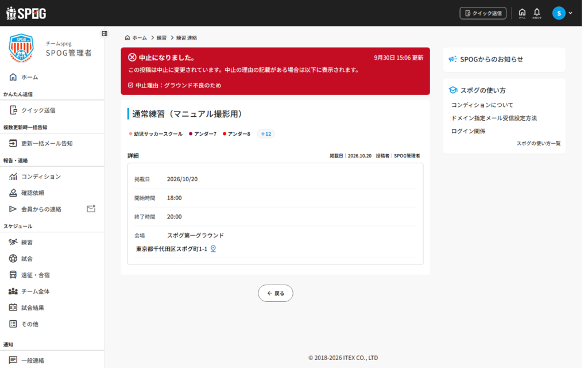Open map pin next to 東京都千代田区スポグ町1-1
588x368 pixels.
(x=213, y=248)
